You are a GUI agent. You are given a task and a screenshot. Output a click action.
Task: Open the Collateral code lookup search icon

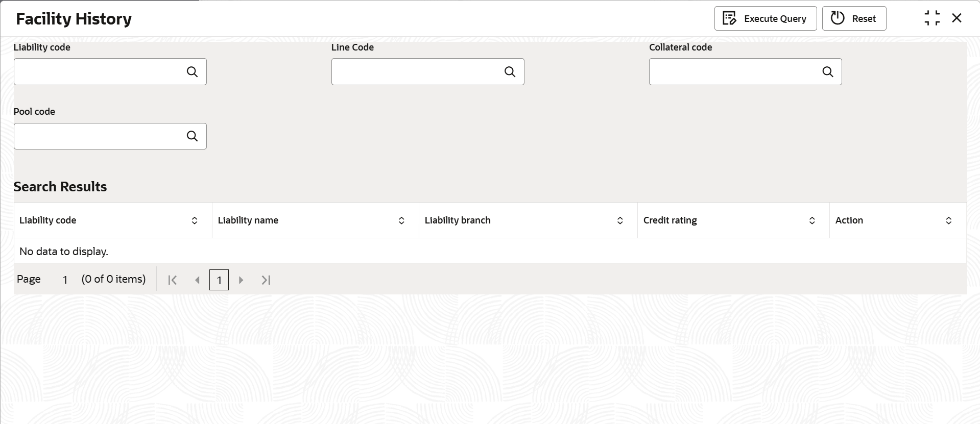tap(827, 72)
